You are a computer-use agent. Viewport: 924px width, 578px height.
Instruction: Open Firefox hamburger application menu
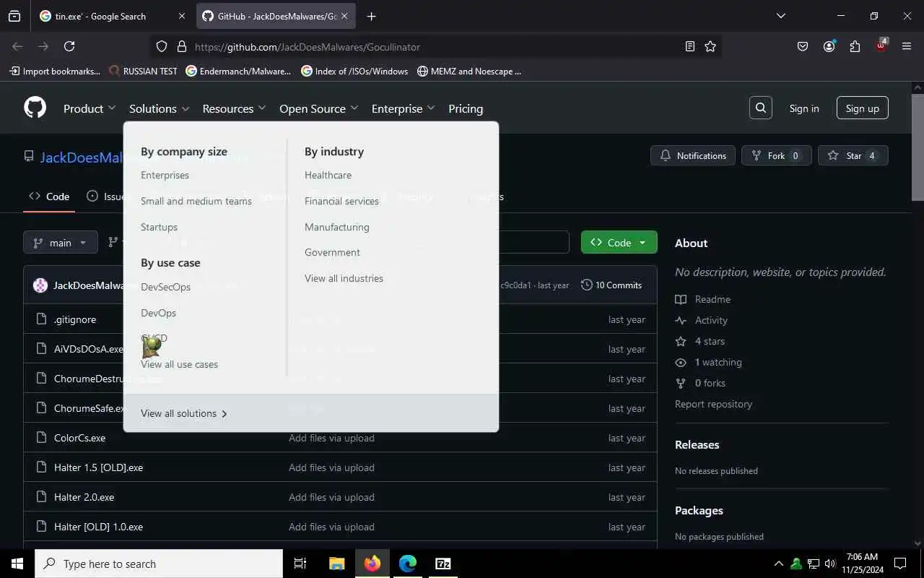point(907,46)
